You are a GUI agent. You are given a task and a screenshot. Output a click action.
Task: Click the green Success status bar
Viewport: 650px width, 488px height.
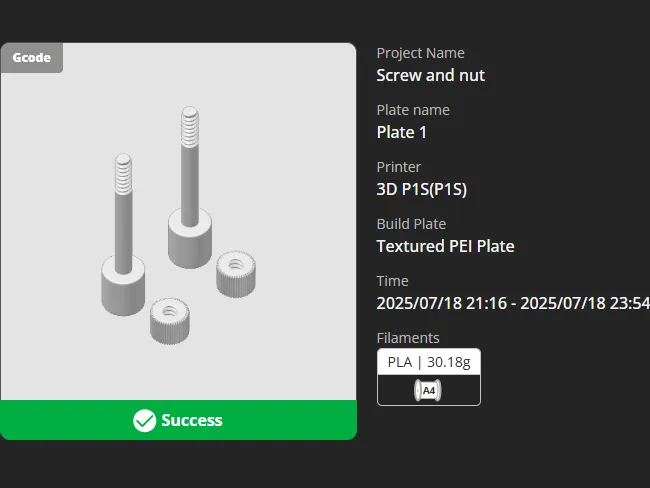tap(178, 420)
